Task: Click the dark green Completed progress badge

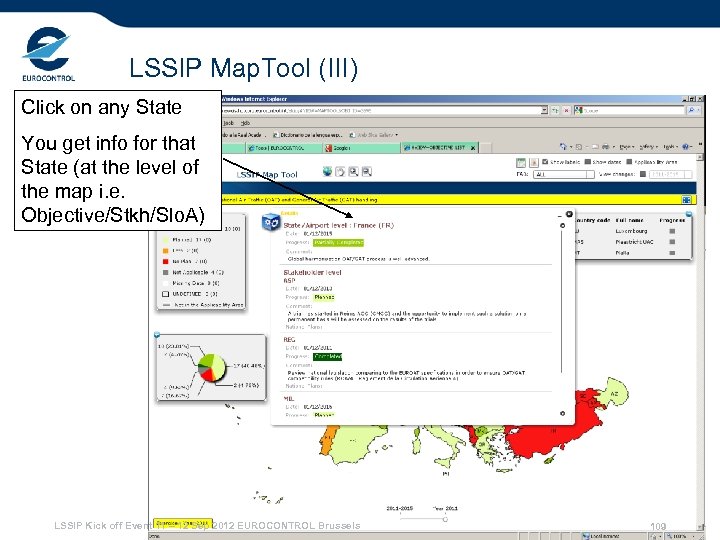Action: (x=328, y=356)
